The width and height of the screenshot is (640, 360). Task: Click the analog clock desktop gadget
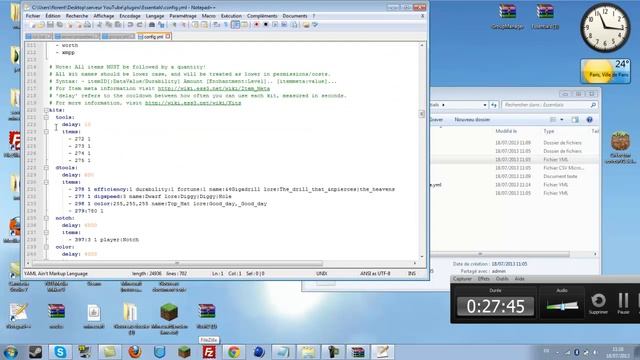[x=605, y=28]
